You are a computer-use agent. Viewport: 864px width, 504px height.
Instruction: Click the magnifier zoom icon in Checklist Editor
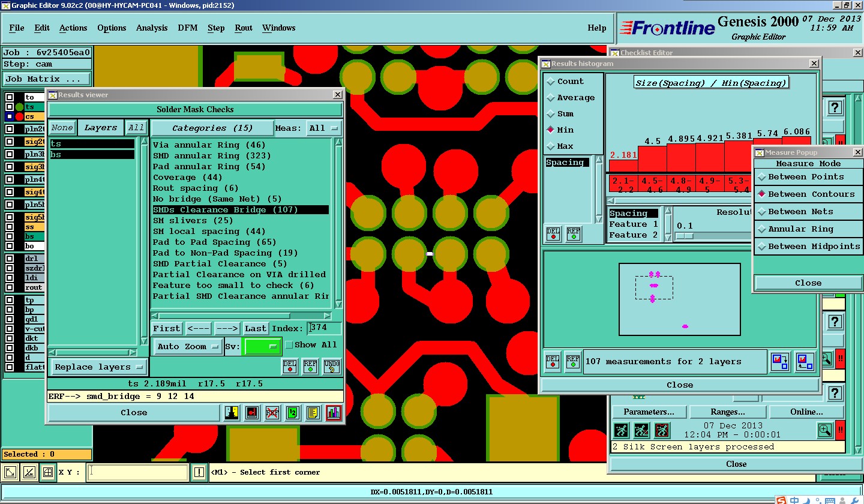click(825, 430)
